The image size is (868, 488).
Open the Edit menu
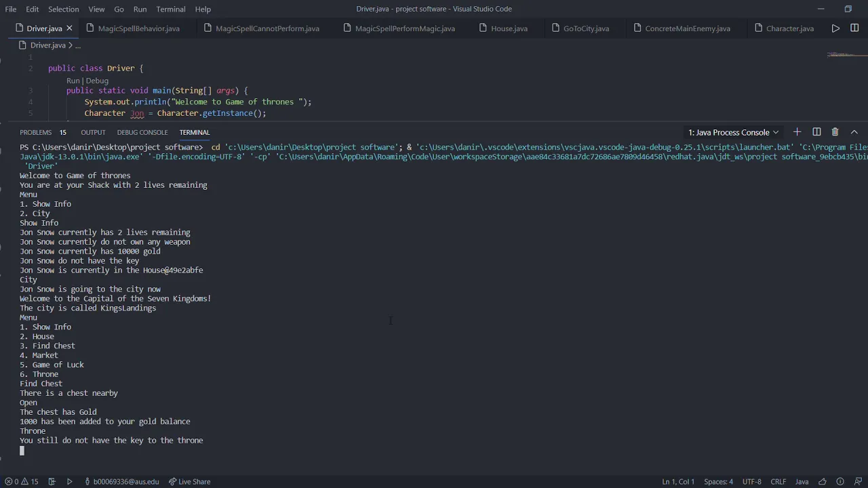[32, 9]
